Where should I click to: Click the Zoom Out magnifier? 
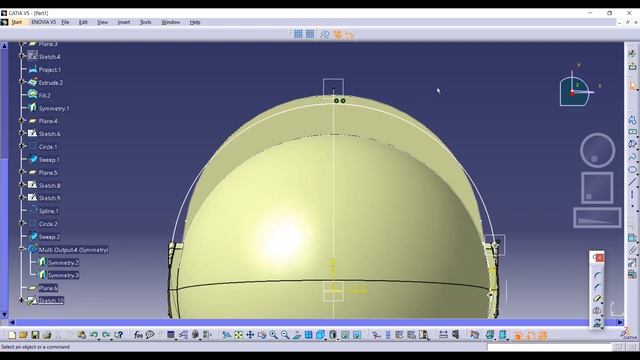tap(285, 335)
